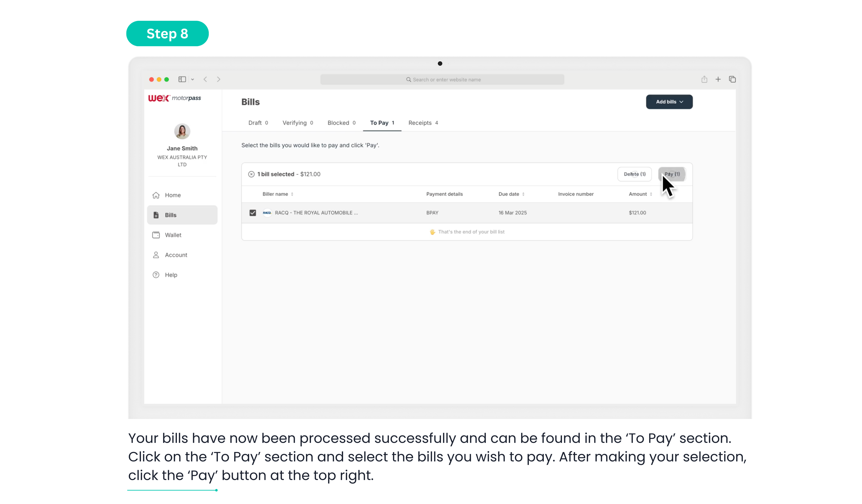Open the Help question mark icon

click(156, 275)
